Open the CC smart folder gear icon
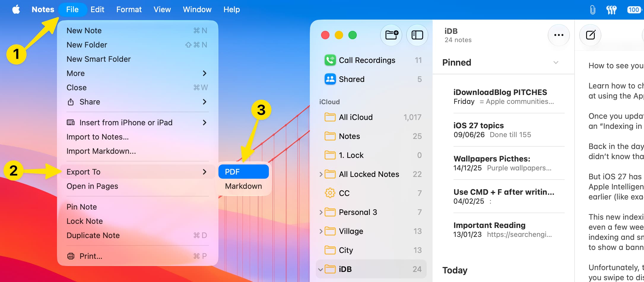 pyautogui.click(x=330, y=193)
